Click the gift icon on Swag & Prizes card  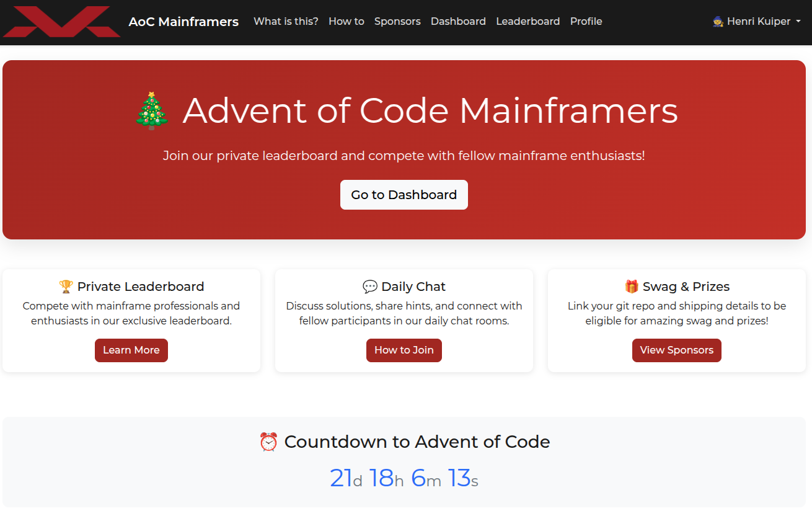[x=632, y=286]
